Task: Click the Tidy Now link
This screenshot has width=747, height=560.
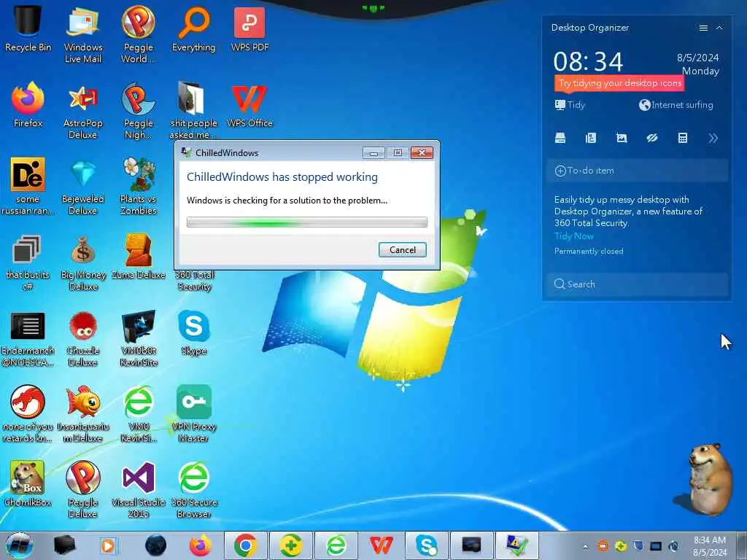Action: [x=573, y=236]
